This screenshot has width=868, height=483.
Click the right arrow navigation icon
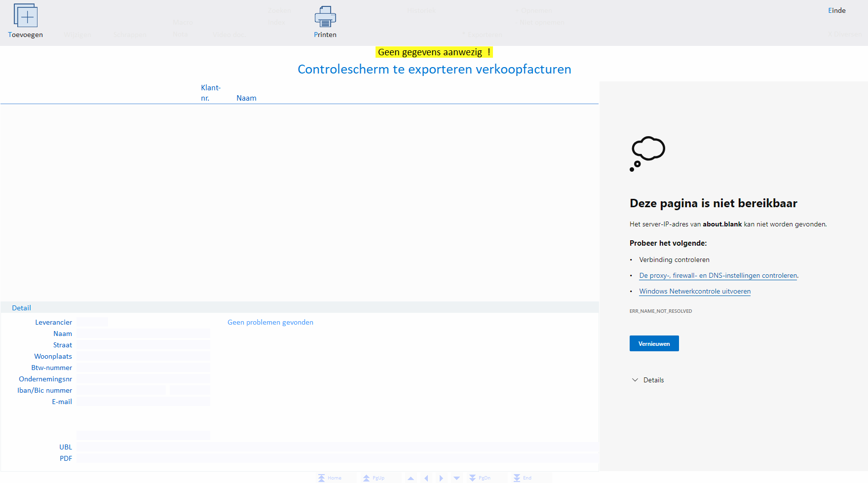(441, 478)
